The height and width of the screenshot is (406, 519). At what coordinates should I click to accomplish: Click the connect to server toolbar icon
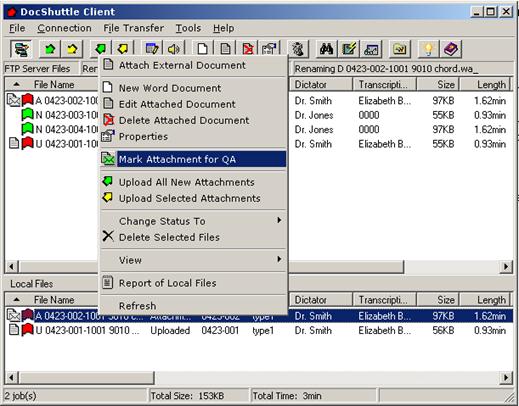point(21,49)
